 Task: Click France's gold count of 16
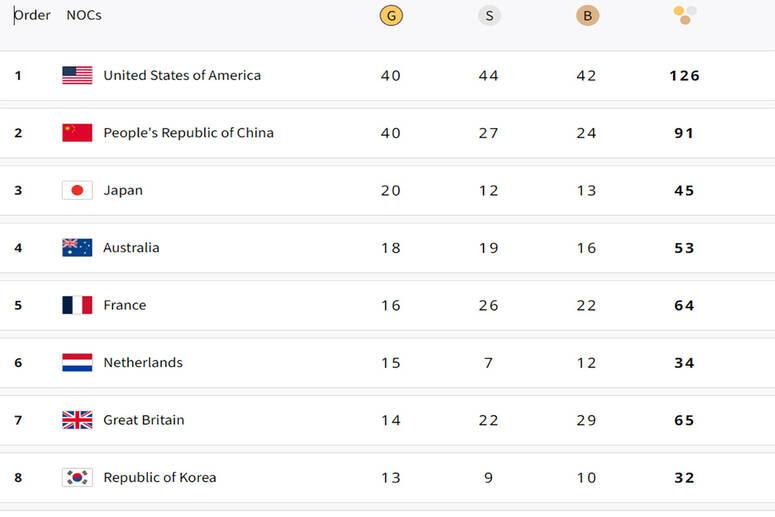click(391, 306)
